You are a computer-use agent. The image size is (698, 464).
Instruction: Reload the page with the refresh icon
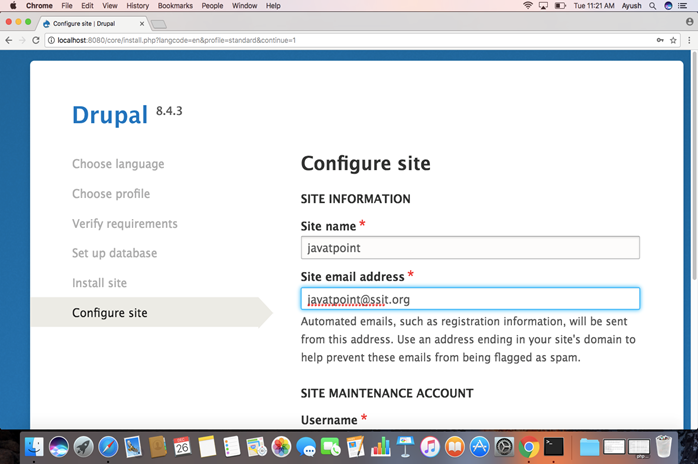tap(36, 40)
